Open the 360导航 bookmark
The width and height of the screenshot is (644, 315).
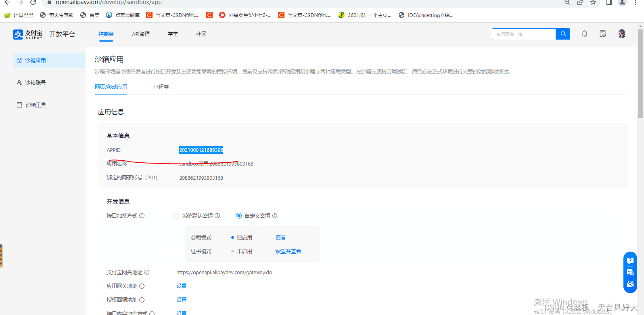click(x=365, y=15)
